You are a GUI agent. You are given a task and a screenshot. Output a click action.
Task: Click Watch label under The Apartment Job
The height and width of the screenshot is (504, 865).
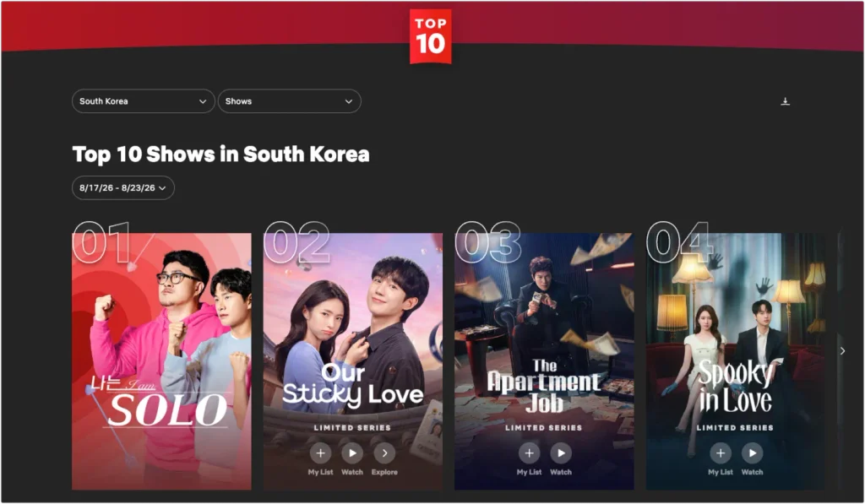click(561, 472)
